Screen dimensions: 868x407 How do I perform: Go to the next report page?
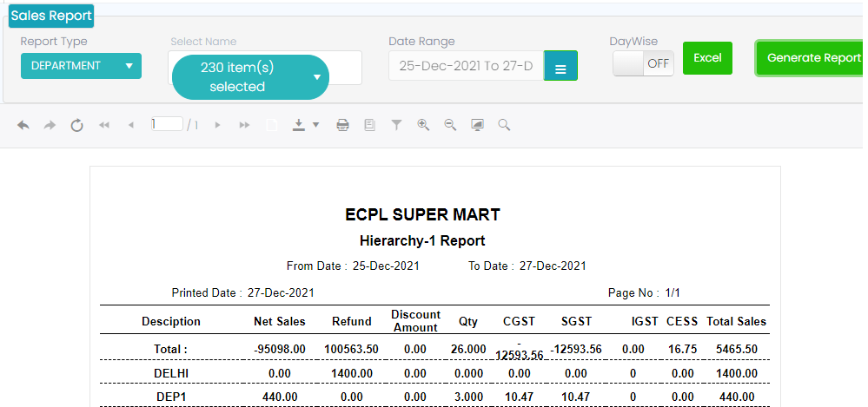click(x=217, y=125)
